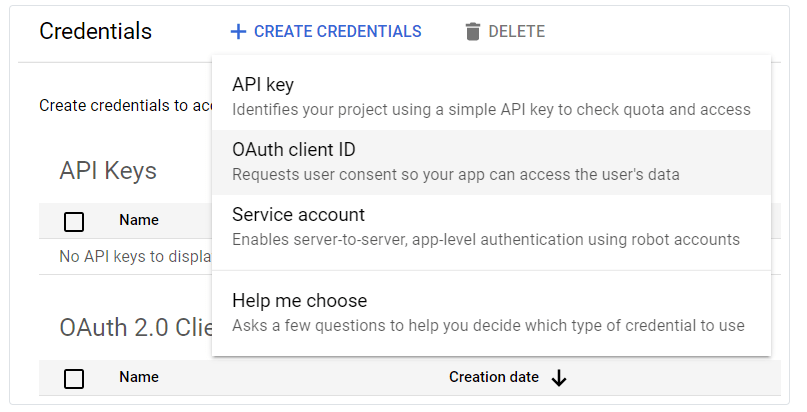The width and height of the screenshot is (807, 412).
Task: Click the 'No API keys to display' message
Action: click(135, 256)
